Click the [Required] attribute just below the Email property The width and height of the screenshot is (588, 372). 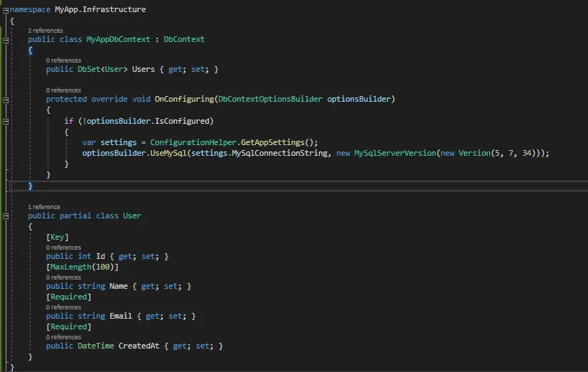coord(68,326)
